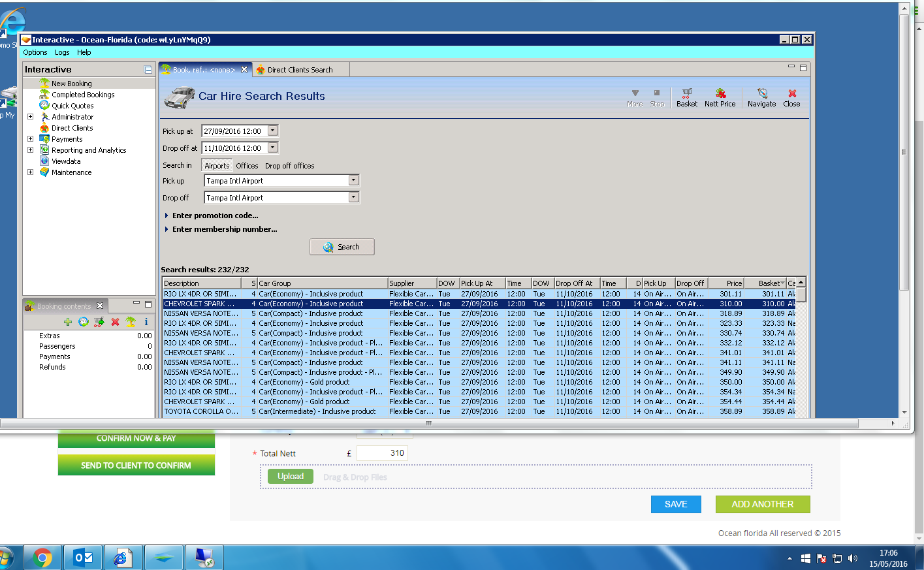Open the Navigate compass tool
Image resolution: width=924 pixels, height=570 pixels.
tap(761, 97)
